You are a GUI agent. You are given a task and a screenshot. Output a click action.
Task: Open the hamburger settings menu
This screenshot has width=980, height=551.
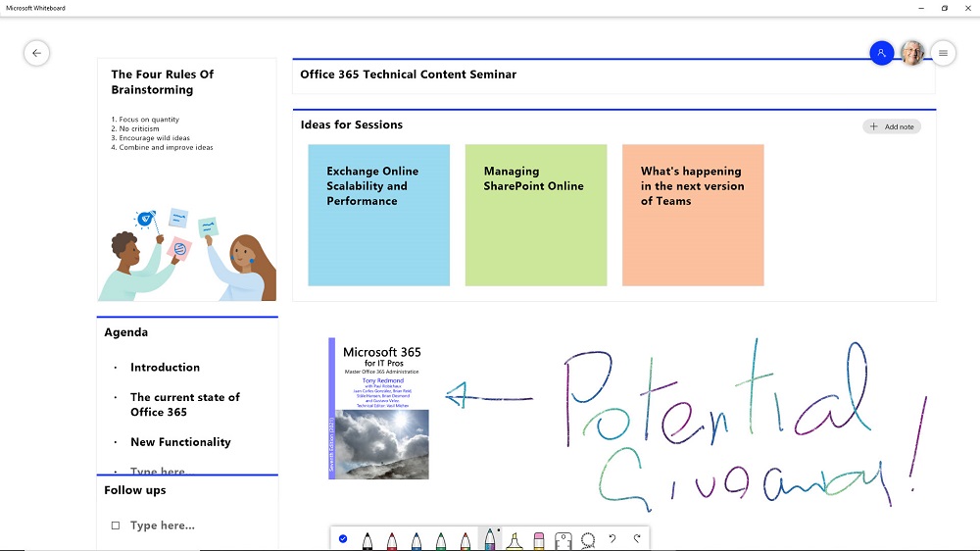tap(943, 53)
